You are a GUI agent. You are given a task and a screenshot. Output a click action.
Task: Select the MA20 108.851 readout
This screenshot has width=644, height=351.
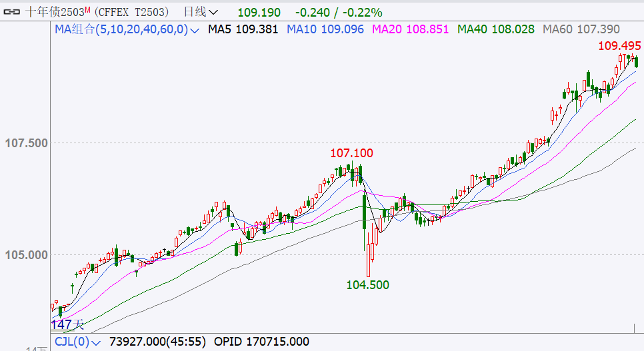point(410,29)
